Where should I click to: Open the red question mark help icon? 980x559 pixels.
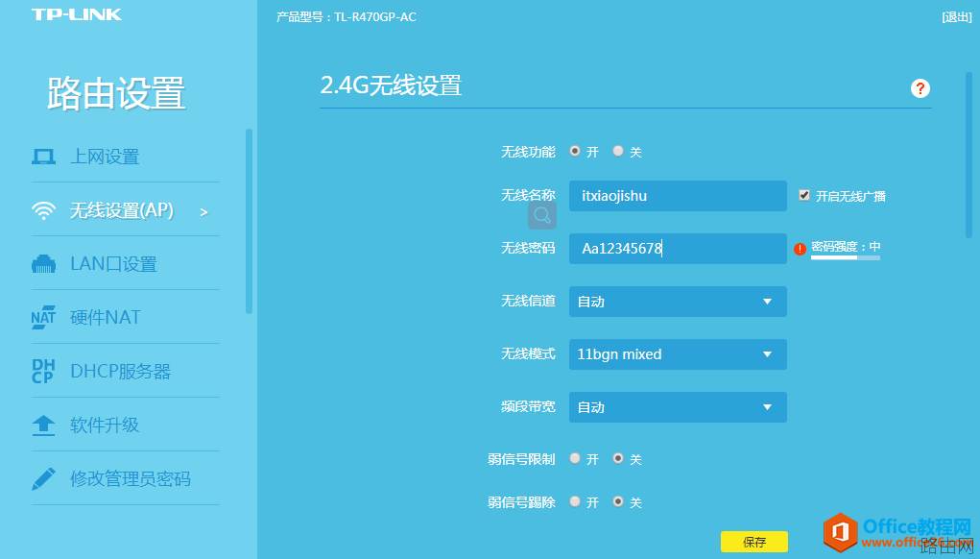(x=920, y=88)
